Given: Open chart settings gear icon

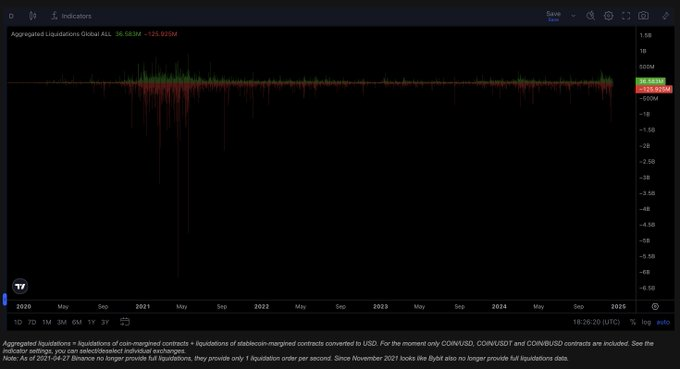Looking at the screenshot, I should tap(608, 16).
